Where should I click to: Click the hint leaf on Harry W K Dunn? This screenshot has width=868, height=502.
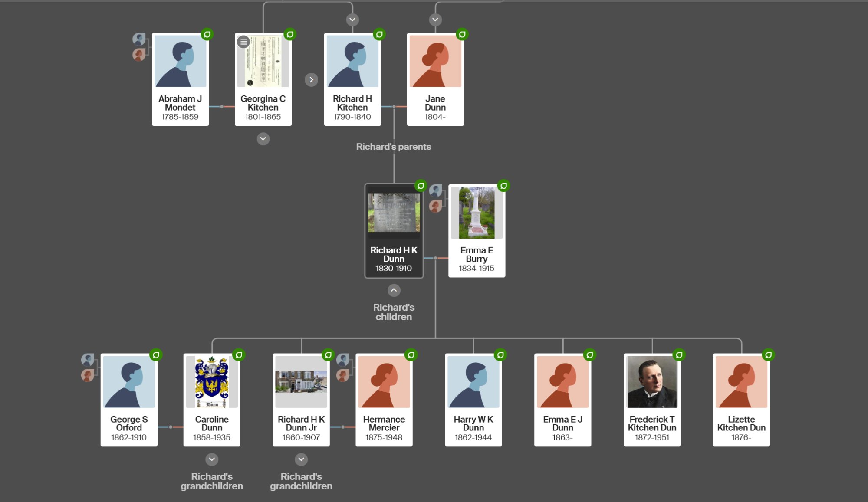(501, 354)
